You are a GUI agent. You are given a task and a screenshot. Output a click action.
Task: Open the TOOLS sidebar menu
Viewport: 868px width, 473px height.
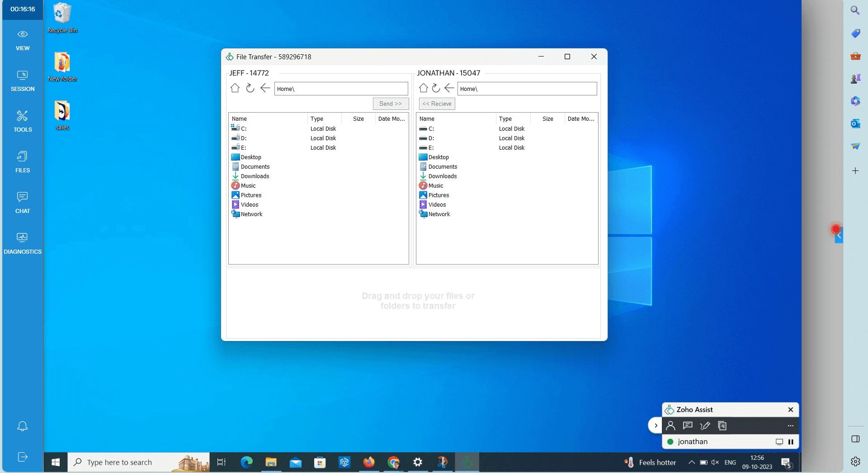click(22, 121)
